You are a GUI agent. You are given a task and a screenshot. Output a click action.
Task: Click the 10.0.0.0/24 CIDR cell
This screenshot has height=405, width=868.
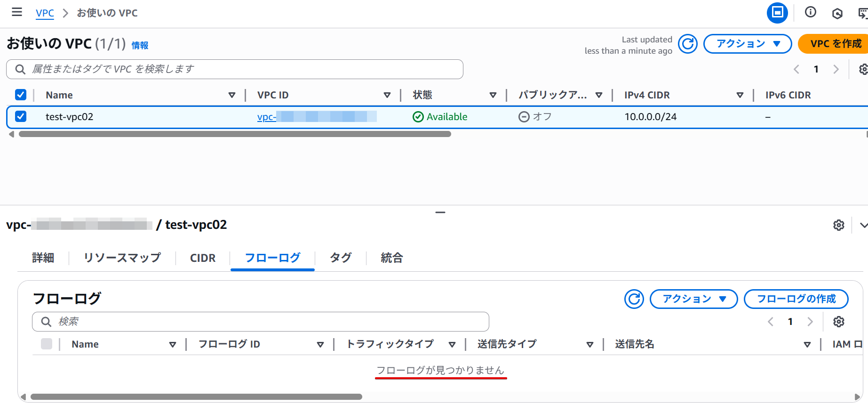point(651,117)
